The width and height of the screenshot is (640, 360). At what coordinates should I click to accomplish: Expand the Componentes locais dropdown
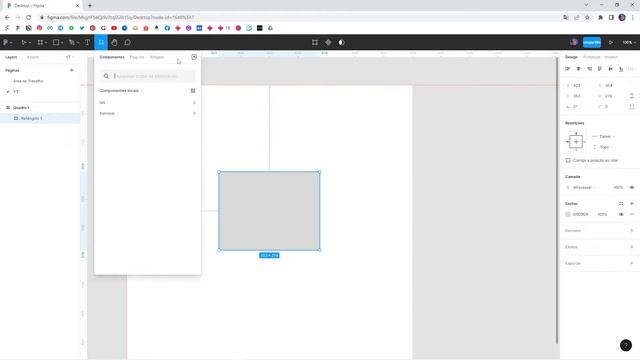(x=121, y=91)
